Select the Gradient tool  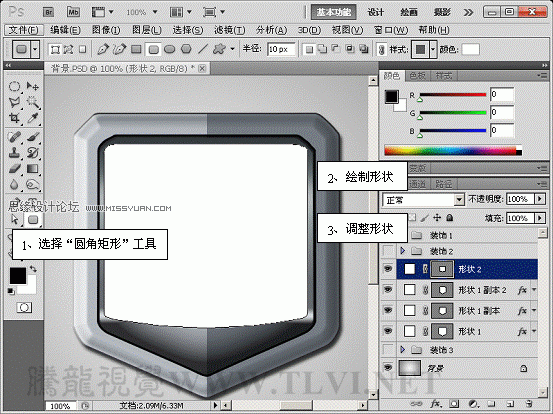click(33, 169)
